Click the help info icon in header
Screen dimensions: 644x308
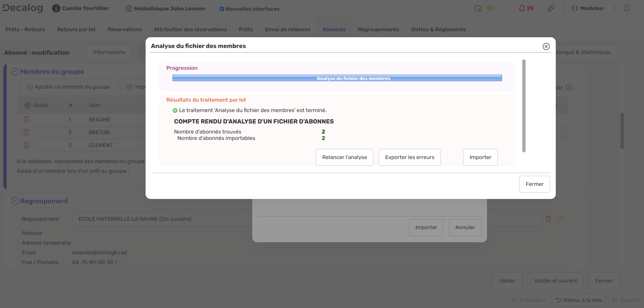[x=627, y=8]
